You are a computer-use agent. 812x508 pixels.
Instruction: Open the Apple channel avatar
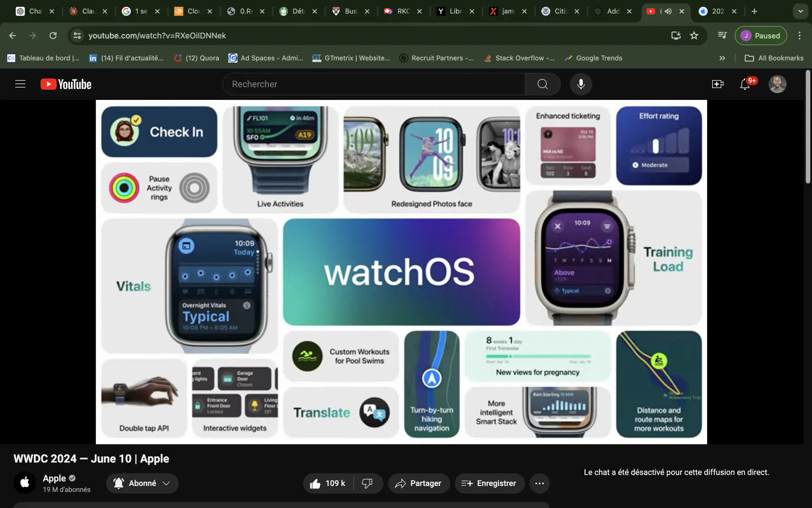25,483
